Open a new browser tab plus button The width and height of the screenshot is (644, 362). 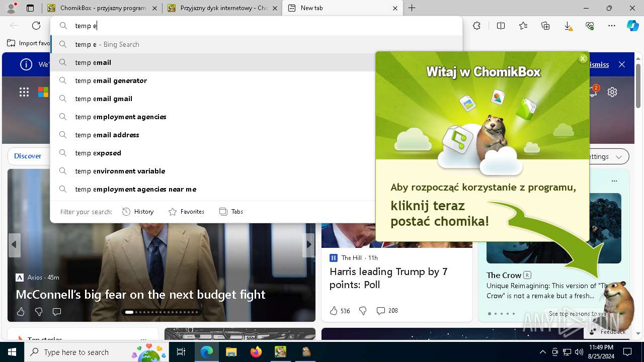click(x=412, y=8)
